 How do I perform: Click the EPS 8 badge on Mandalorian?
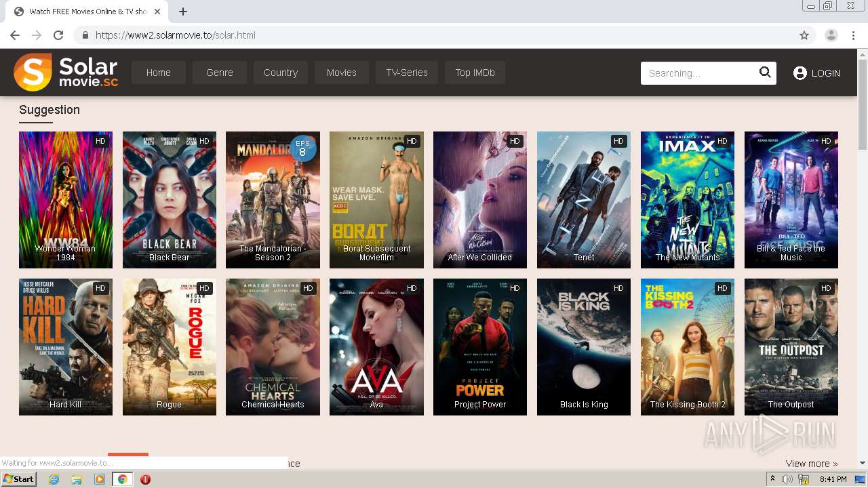302,148
